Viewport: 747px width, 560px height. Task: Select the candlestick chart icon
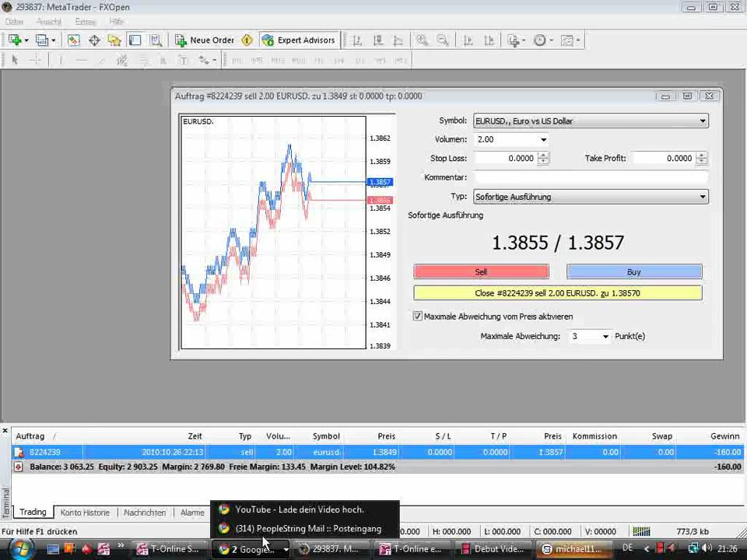click(x=378, y=40)
